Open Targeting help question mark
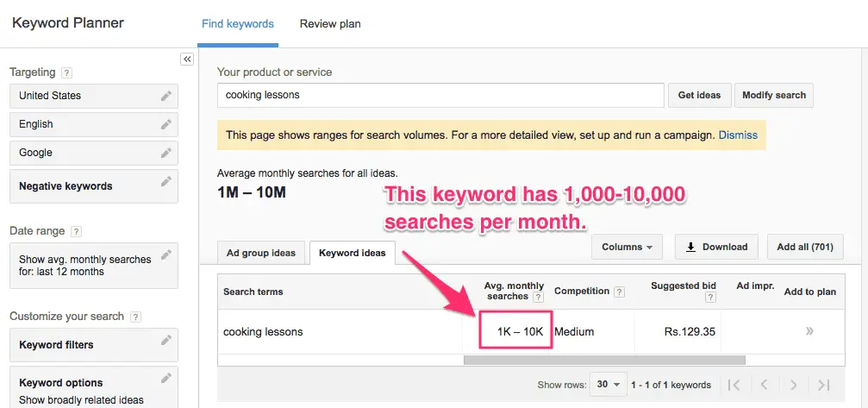This screenshot has width=868, height=408. tap(67, 72)
